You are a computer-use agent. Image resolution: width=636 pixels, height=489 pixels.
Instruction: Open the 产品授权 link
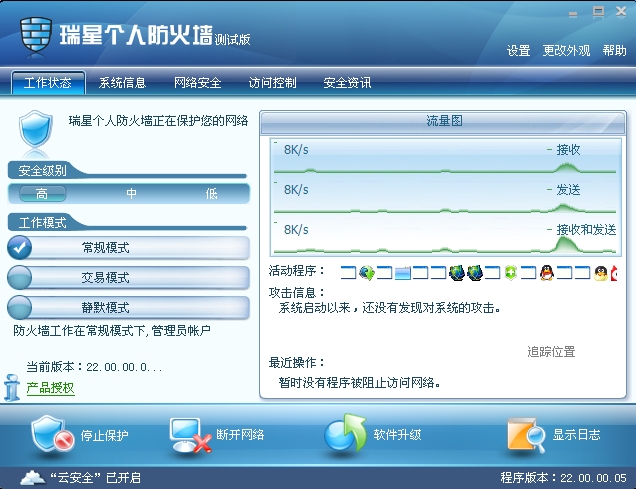[x=50, y=388]
